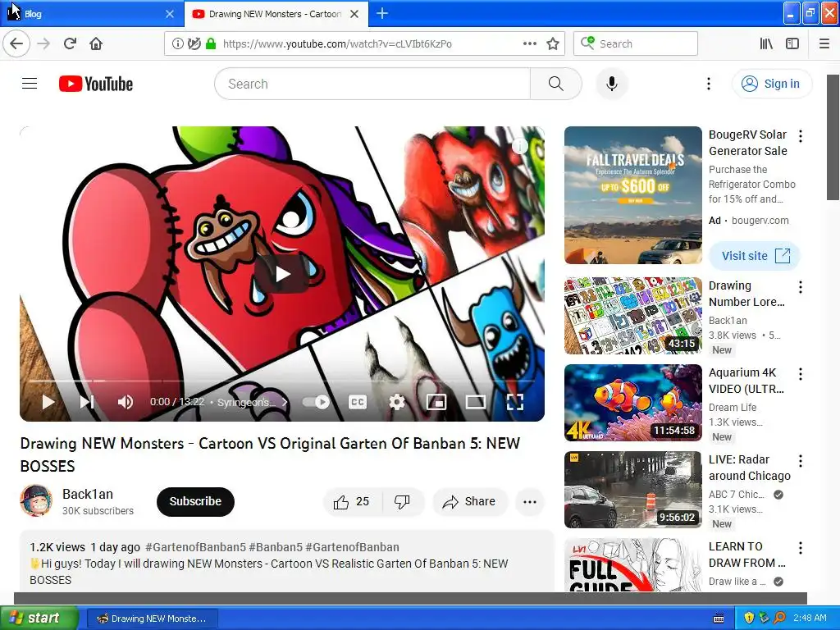Open Drawing Number Lore video thumbnail
The height and width of the screenshot is (630, 840).
pos(632,316)
